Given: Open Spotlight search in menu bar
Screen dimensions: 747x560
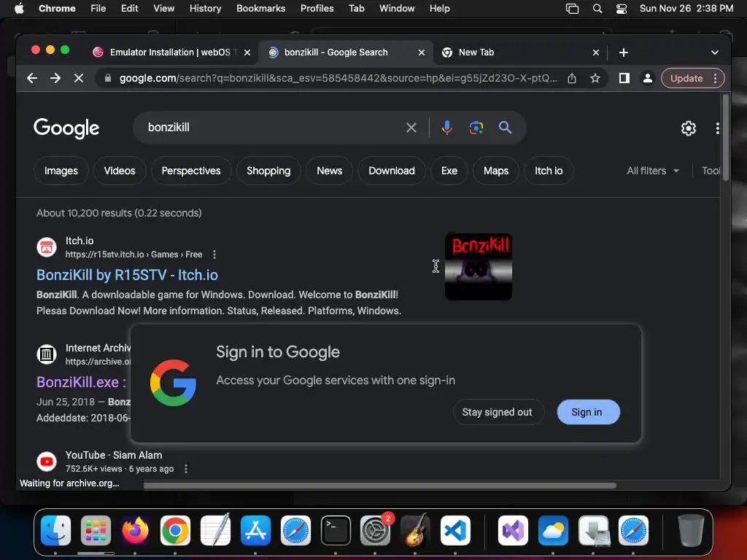Looking at the screenshot, I should (x=597, y=9).
